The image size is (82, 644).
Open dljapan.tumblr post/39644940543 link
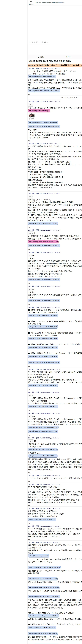pyautogui.click(x=43, y=427)
